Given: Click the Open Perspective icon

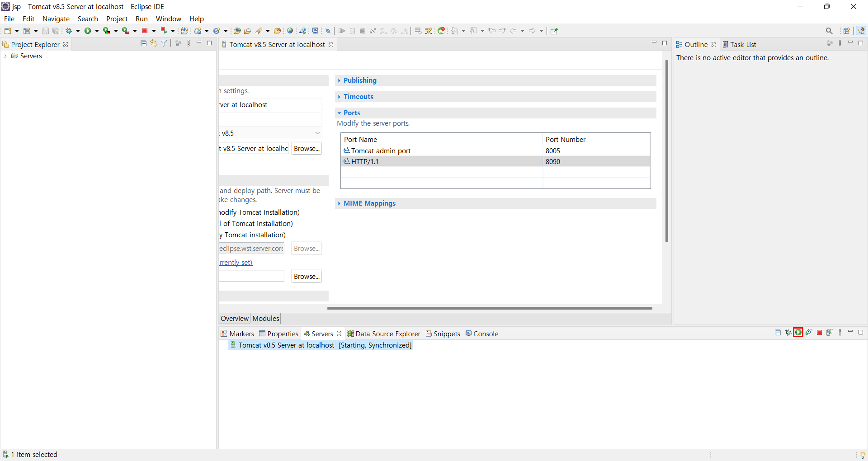Looking at the screenshot, I should 847,31.
